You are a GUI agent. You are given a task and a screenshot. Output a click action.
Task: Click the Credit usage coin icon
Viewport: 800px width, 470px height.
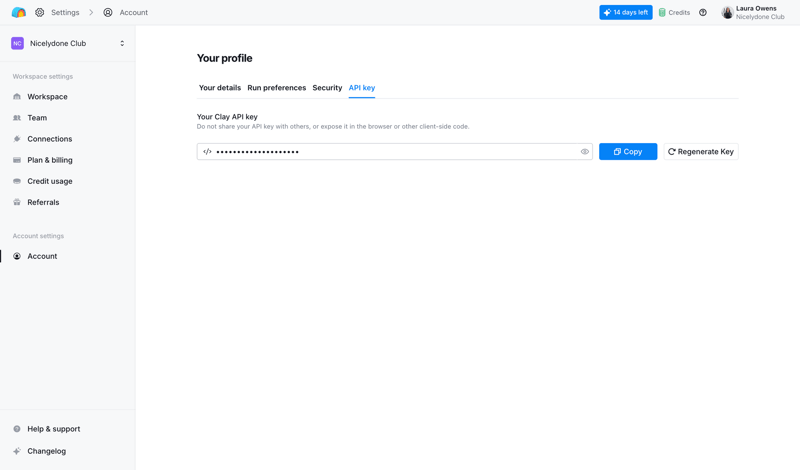(17, 181)
